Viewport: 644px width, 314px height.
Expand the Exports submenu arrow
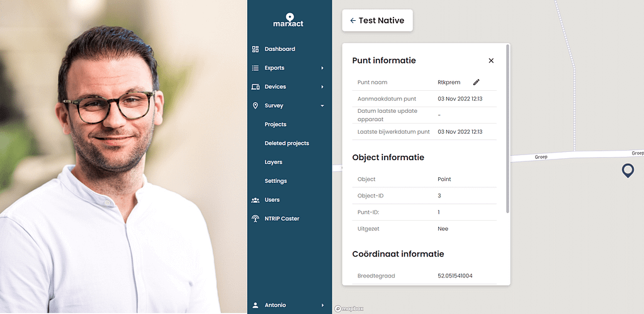pos(322,68)
